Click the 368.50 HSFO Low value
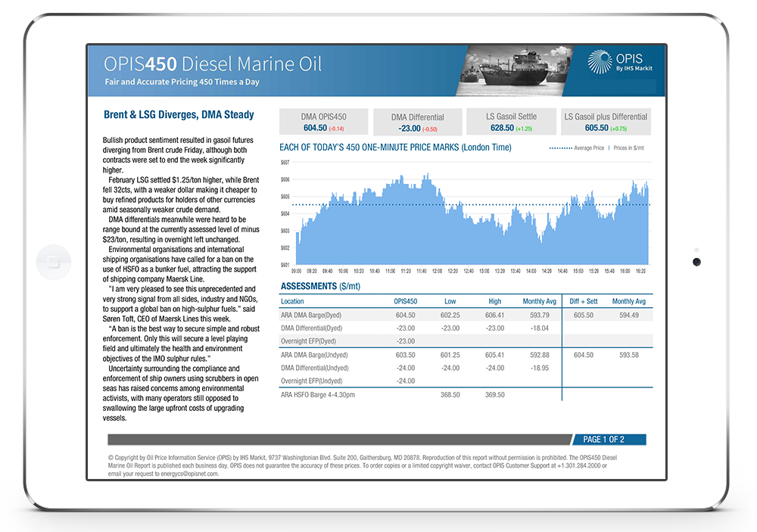Image resolution: width=757 pixels, height=532 pixels. point(450,395)
